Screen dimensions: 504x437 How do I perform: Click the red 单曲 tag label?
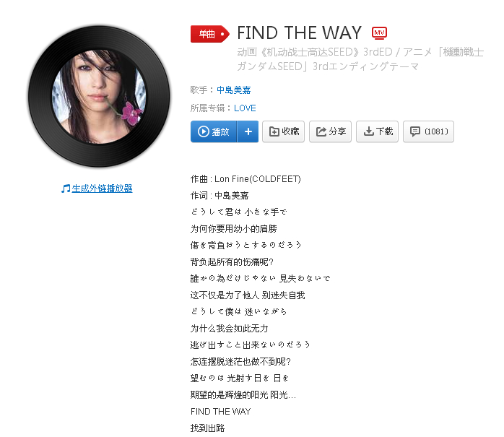coord(210,34)
